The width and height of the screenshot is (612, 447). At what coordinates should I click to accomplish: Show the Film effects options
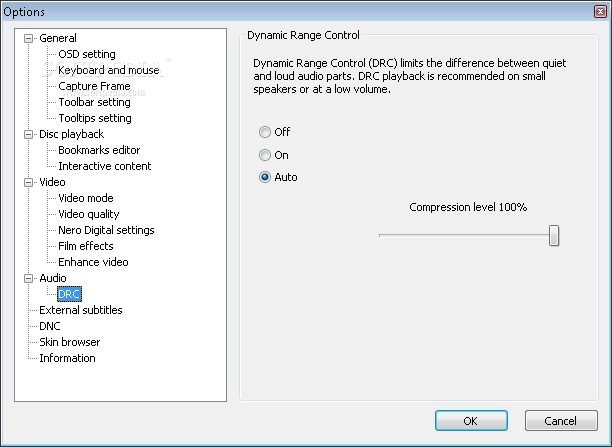pyautogui.click(x=86, y=246)
